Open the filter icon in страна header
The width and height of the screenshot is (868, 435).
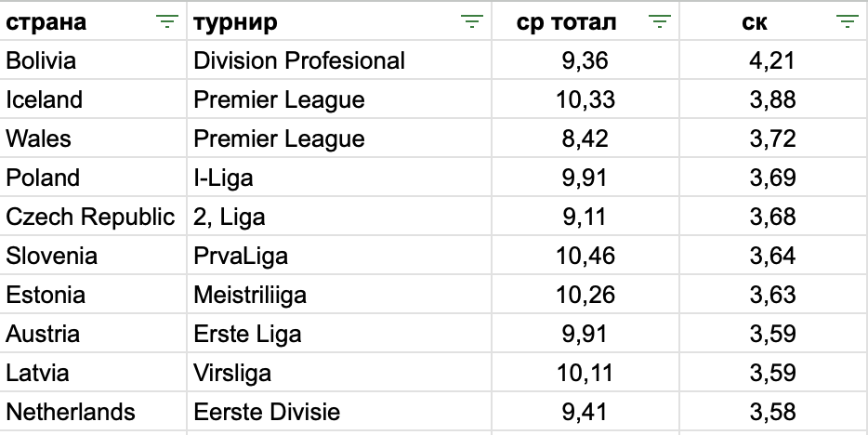pos(167,22)
